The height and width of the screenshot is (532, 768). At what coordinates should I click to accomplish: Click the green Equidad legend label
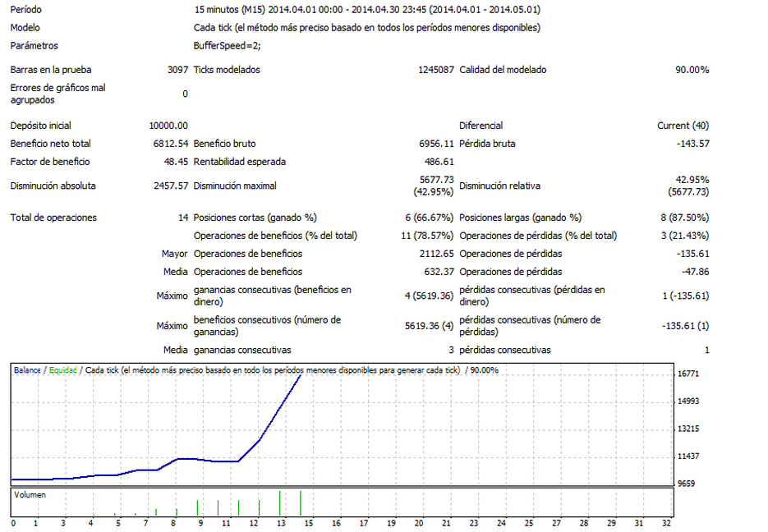62,370
